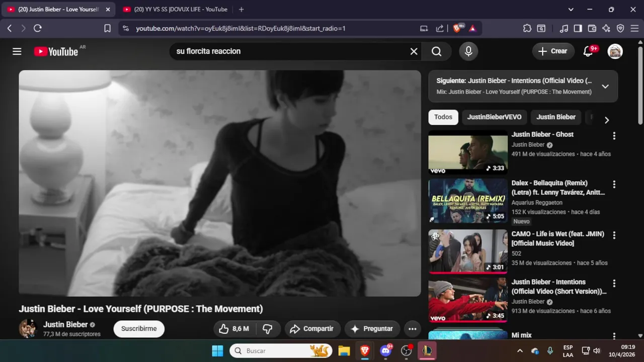The image size is (644, 362).
Task: Select the Justin Bieber filter chip
Action: tap(556, 117)
